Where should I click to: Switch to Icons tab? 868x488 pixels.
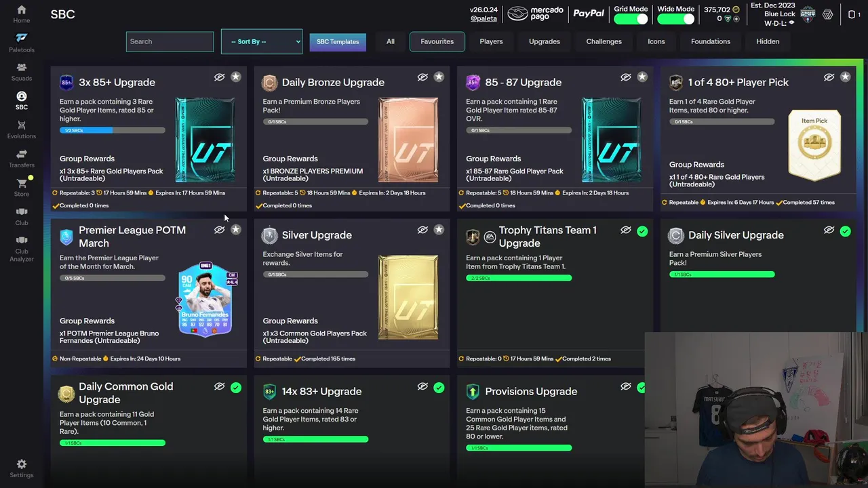coord(656,41)
